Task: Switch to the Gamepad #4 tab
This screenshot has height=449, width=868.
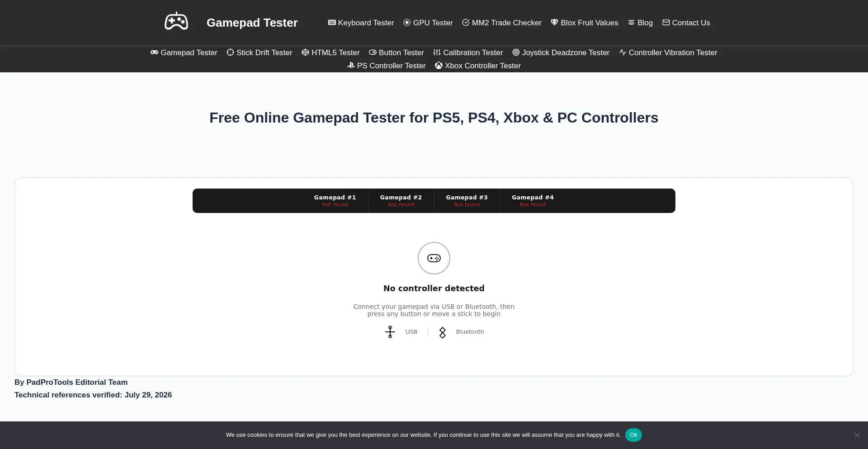Action: click(x=533, y=201)
